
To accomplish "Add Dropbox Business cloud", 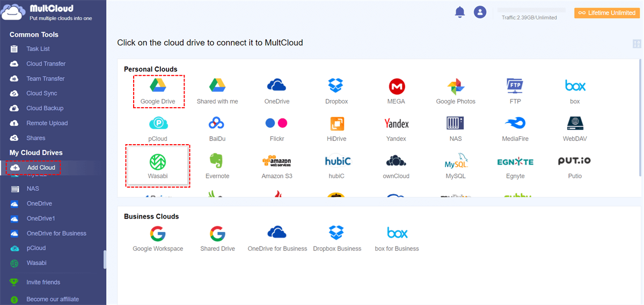I will [337, 239].
